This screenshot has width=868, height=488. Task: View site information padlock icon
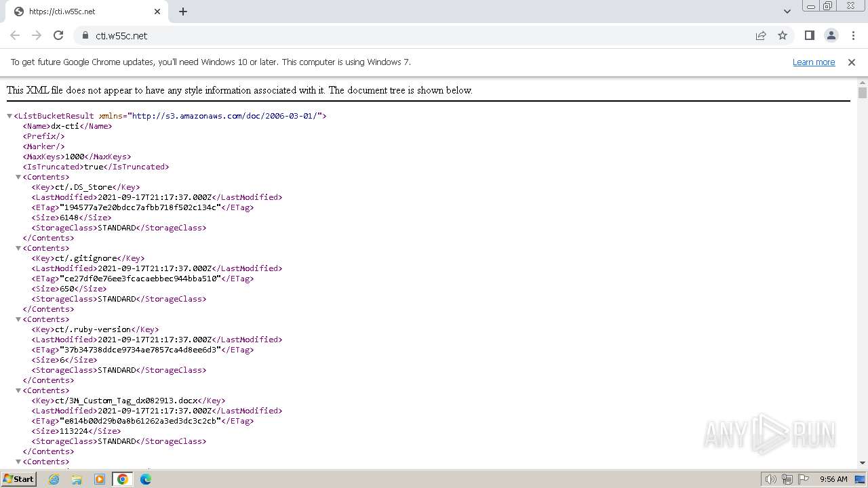[x=85, y=35]
